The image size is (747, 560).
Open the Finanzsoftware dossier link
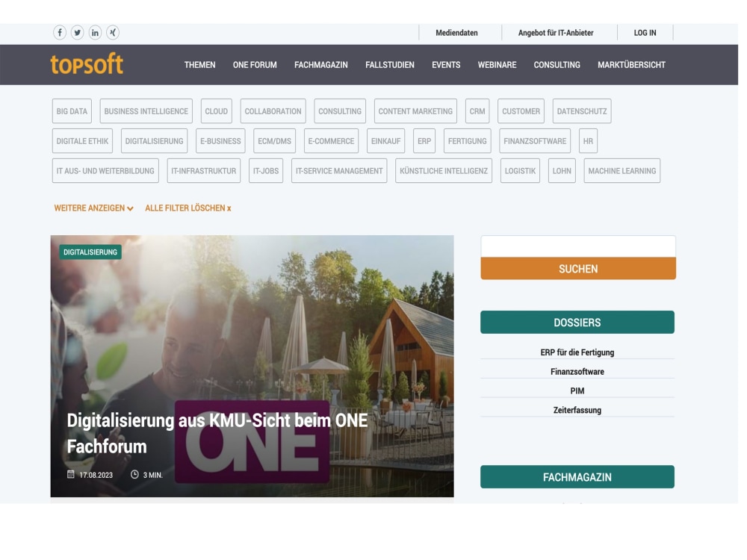pyautogui.click(x=577, y=371)
